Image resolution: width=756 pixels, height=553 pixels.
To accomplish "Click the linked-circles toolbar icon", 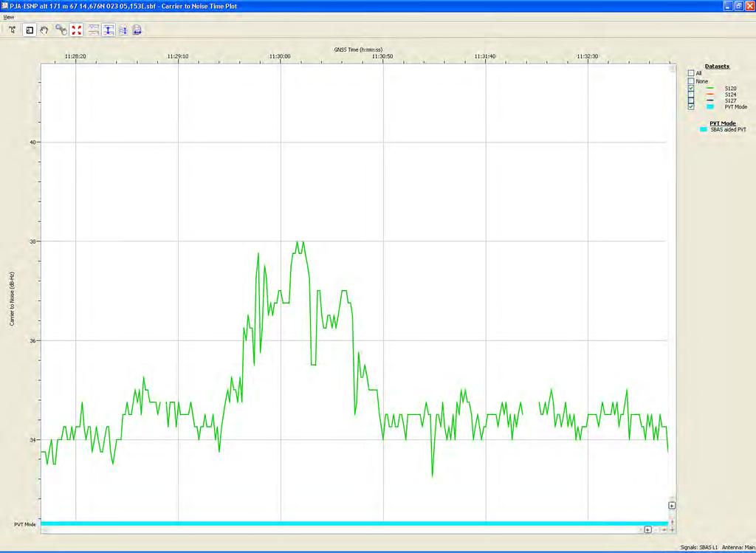I will point(61,30).
